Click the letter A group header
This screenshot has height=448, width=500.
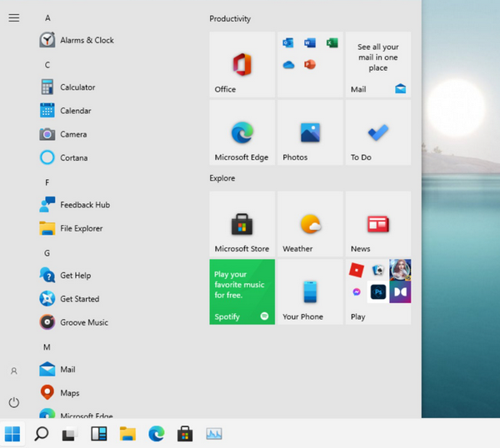click(47, 18)
